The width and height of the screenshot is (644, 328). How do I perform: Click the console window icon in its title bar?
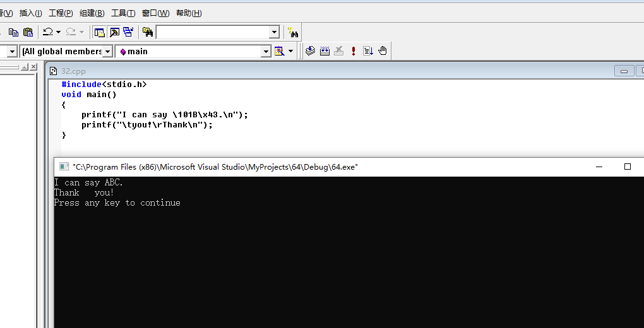tap(64, 167)
